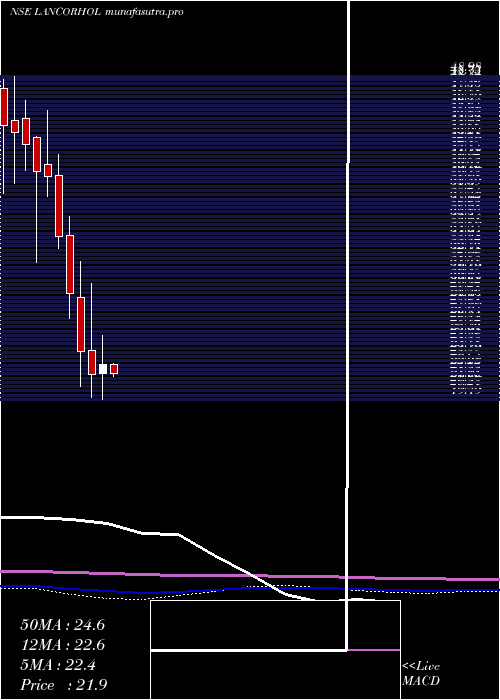
Task: Select the 5MA : 22.4 reading
Action: tap(58, 665)
